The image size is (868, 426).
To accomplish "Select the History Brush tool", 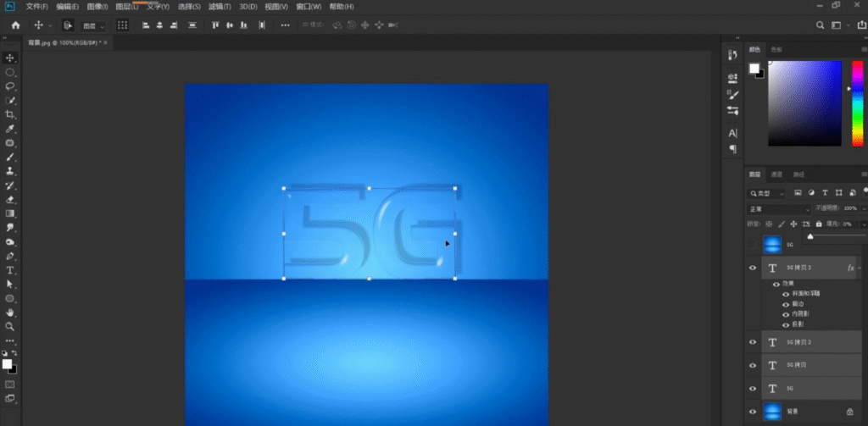I will click(9, 185).
